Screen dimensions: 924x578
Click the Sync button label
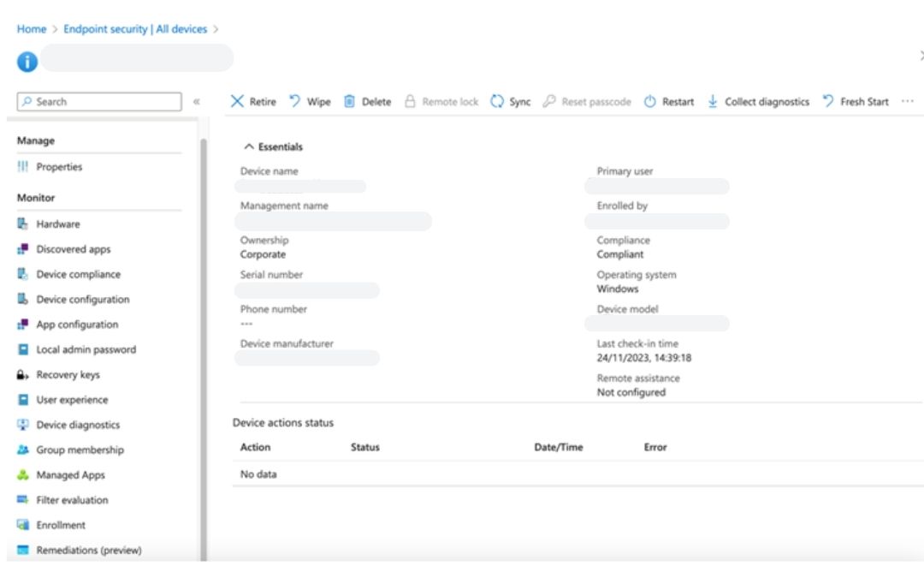coord(520,101)
